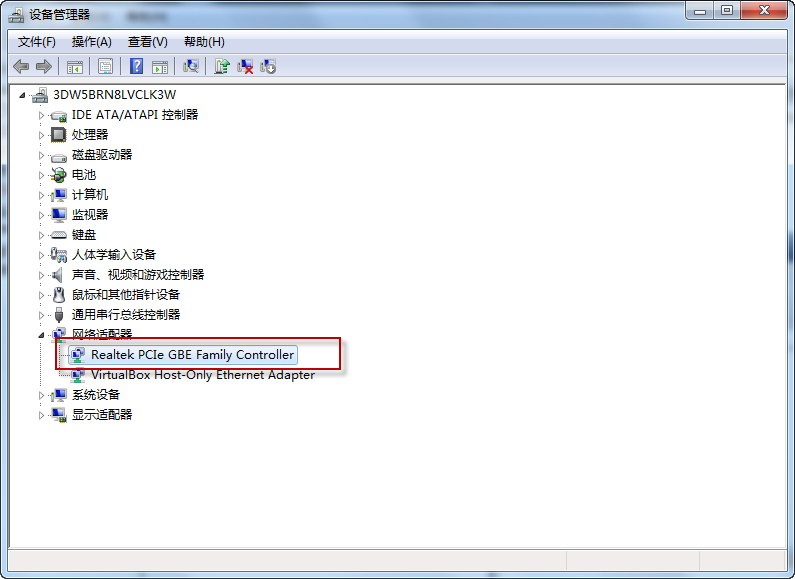Click the 电池 battery icon
This screenshot has width=795, height=579.
[x=59, y=175]
